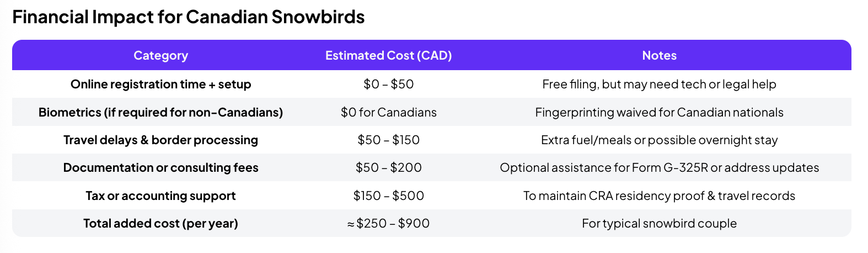Click the Notes column header
This screenshot has height=253, width=868.
[659, 55]
